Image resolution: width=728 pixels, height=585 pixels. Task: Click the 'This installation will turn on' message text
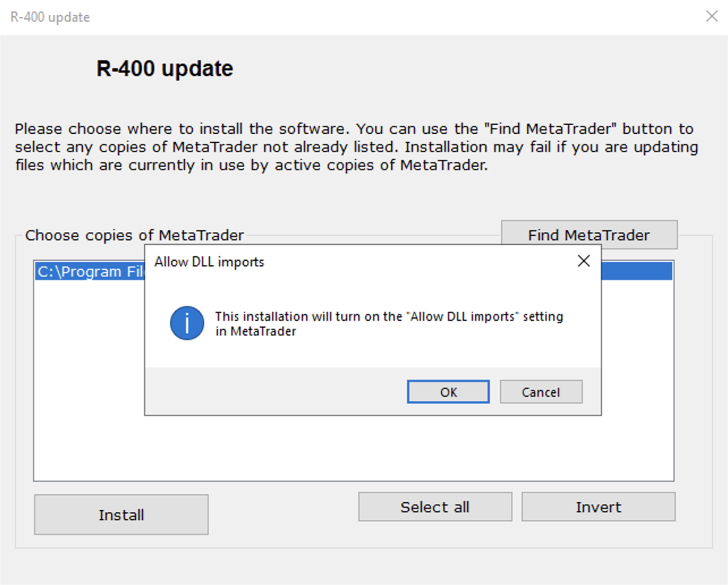389,324
